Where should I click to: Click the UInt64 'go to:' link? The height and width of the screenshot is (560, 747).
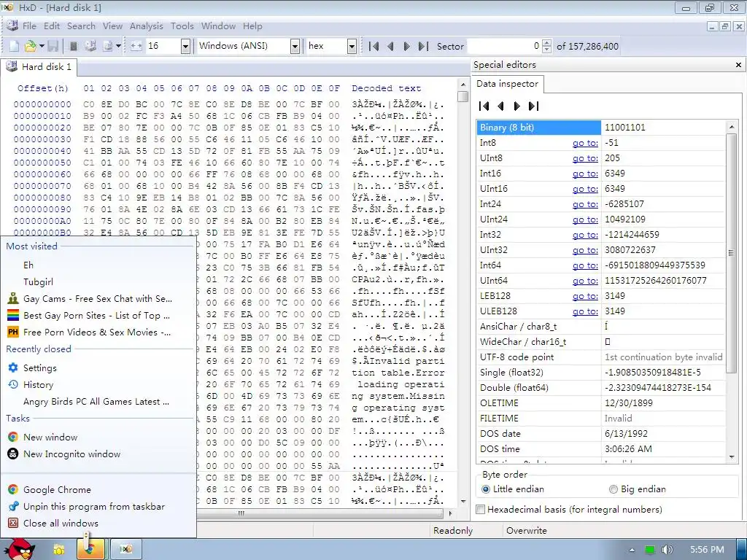coord(585,281)
